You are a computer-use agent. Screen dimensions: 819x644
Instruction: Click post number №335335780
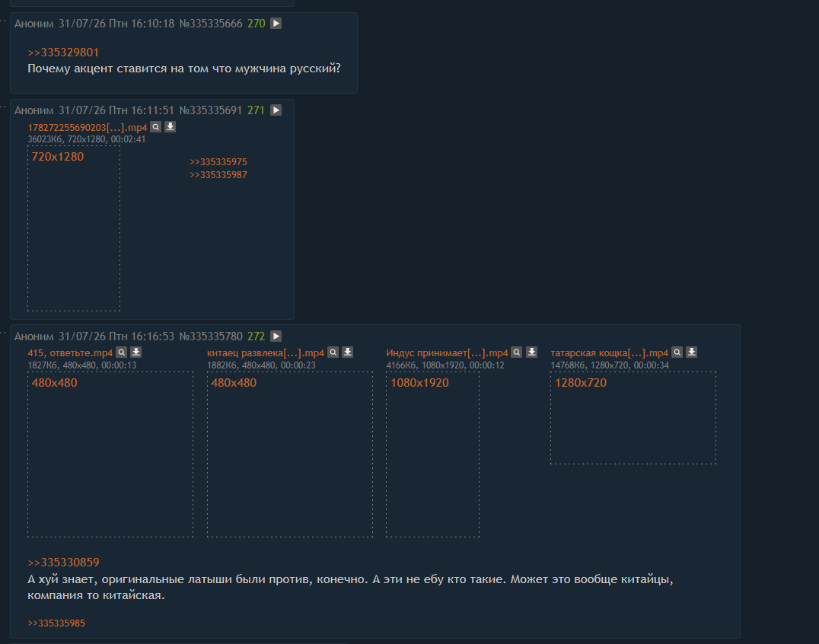click(211, 336)
